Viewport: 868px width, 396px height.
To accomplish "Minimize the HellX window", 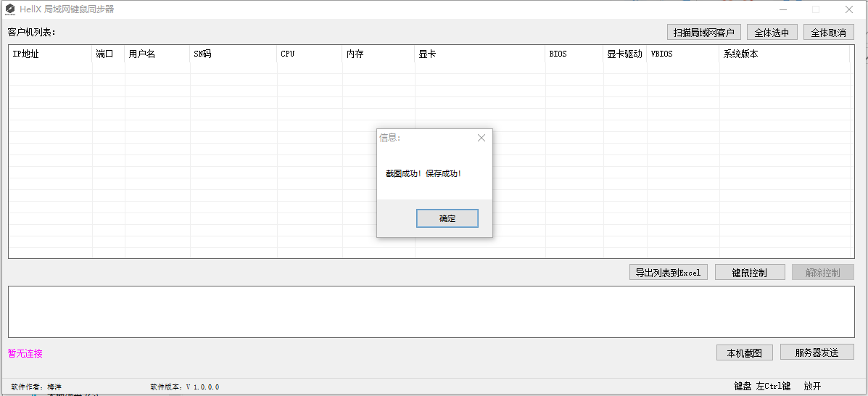I will pos(784,9).
